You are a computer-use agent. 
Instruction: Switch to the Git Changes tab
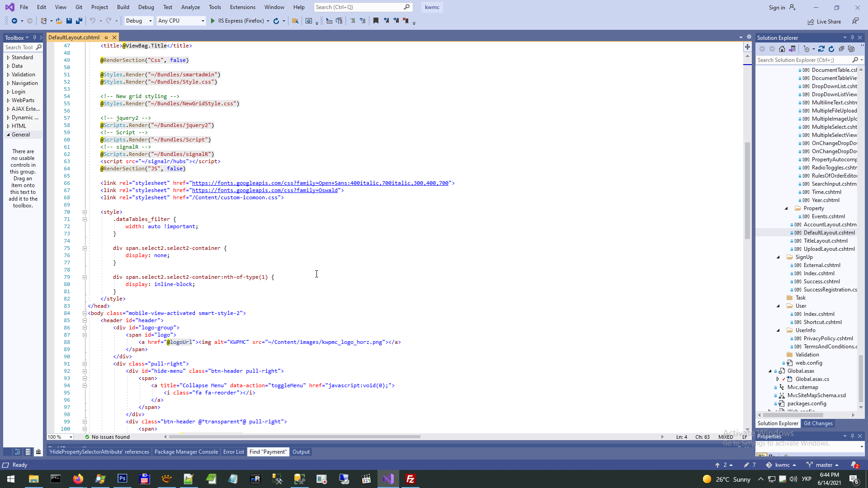pyautogui.click(x=818, y=423)
